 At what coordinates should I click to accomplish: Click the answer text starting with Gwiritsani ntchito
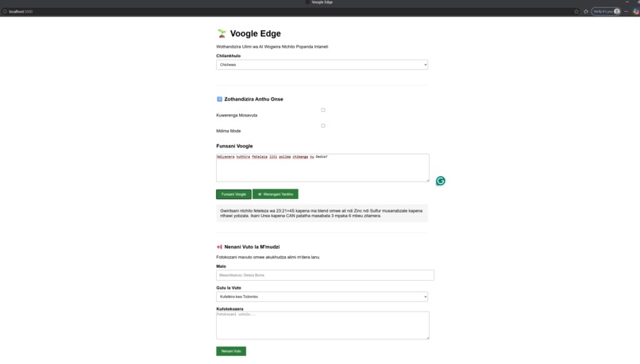(322, 213)
